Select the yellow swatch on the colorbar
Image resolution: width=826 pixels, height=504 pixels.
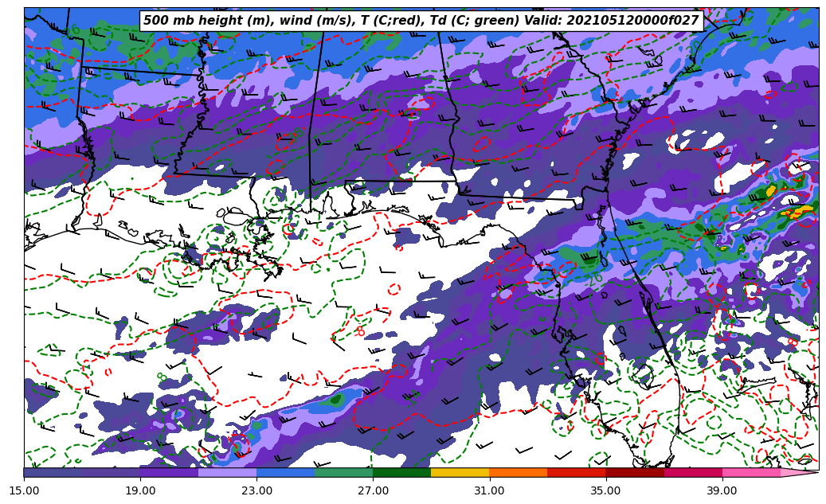[460, 472]
